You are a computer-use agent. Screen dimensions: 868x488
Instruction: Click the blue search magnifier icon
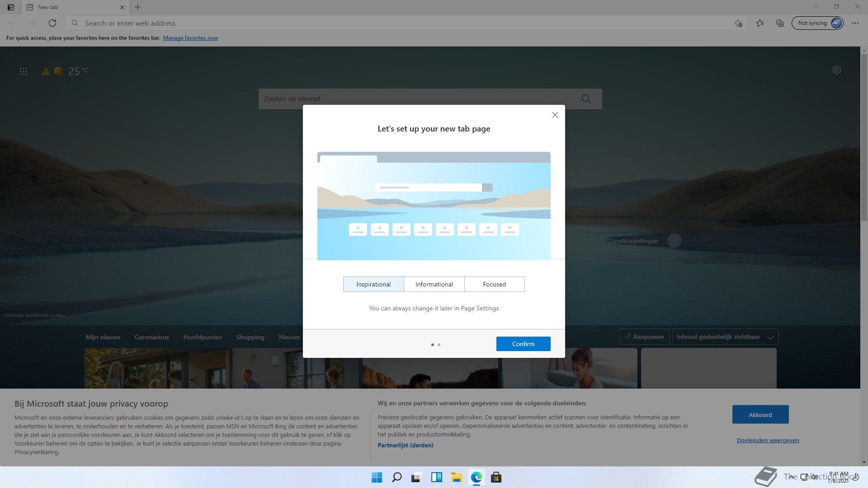click(x=586, y=99)
